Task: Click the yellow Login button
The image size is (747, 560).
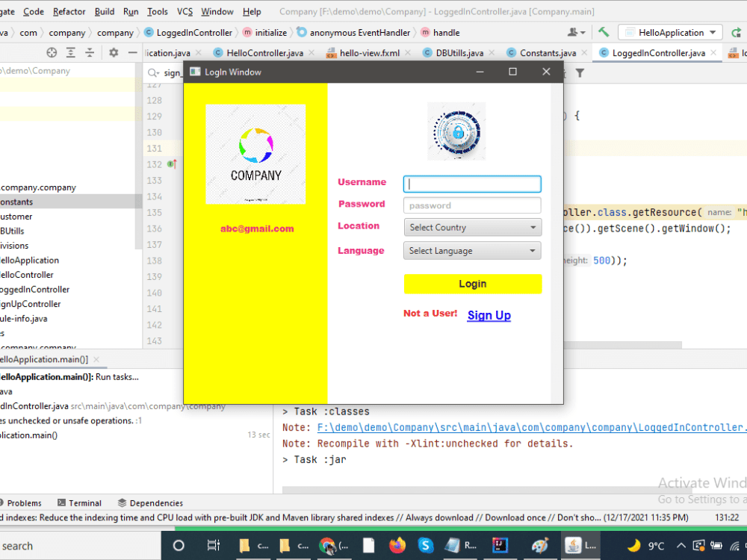Action: [473, 284]
